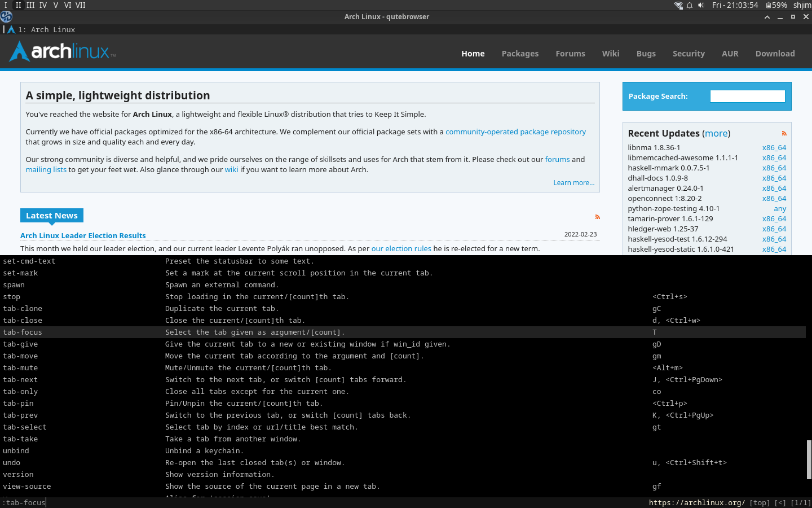
Task: Open x86_64 link for libmna 1.8.36-1
Action: 774,147
